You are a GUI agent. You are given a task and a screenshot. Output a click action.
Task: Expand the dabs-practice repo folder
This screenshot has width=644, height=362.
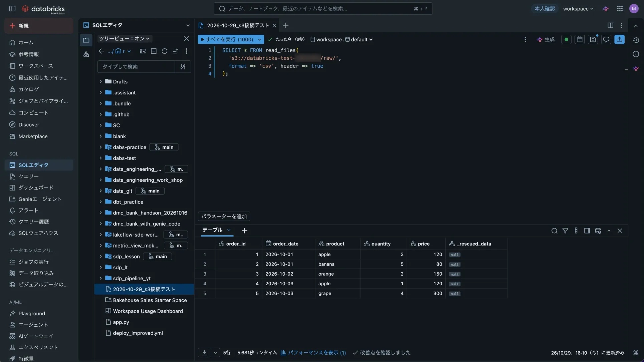(100, 147)
